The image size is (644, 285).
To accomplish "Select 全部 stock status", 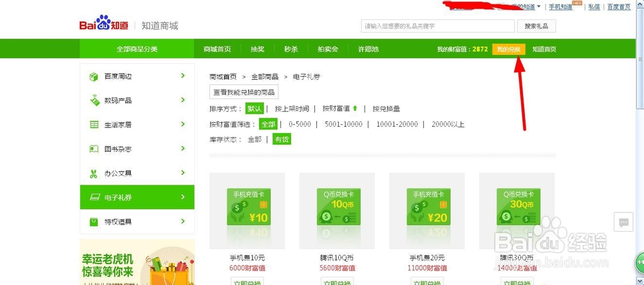I will 254,140.
